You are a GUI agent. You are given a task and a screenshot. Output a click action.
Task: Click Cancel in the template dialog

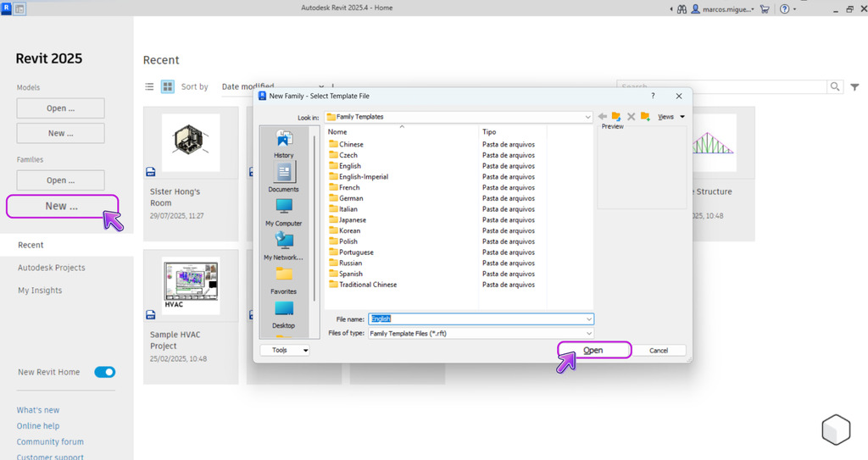pos(659,351)
